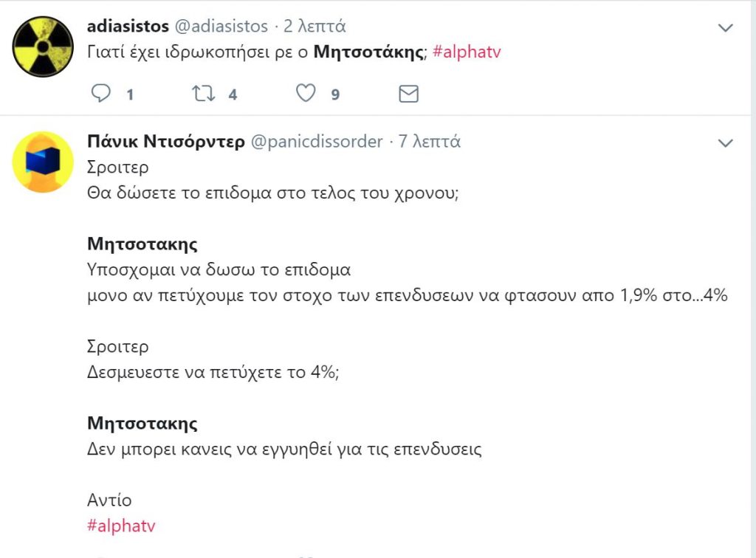
Task: Retweet the adiasistos tweet
Action: coord(202,94)
